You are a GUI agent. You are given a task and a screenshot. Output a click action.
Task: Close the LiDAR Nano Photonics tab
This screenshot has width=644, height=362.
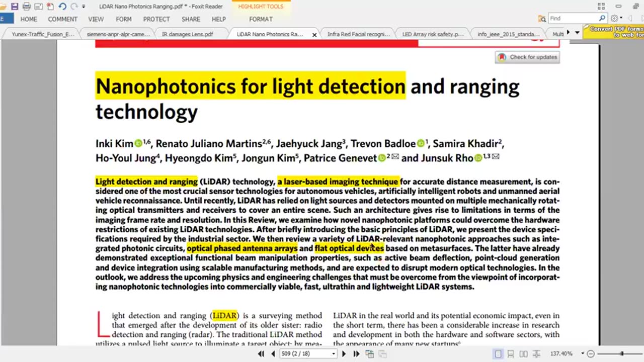tap(314, 35)
